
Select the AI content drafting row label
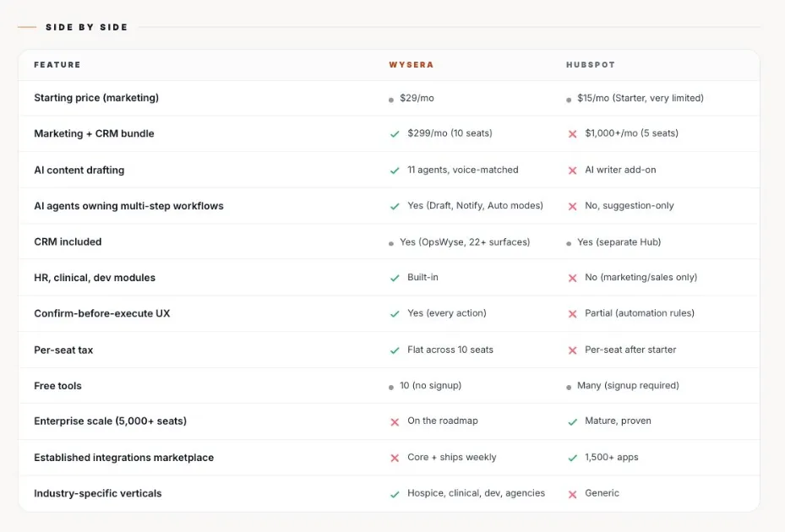79,171
